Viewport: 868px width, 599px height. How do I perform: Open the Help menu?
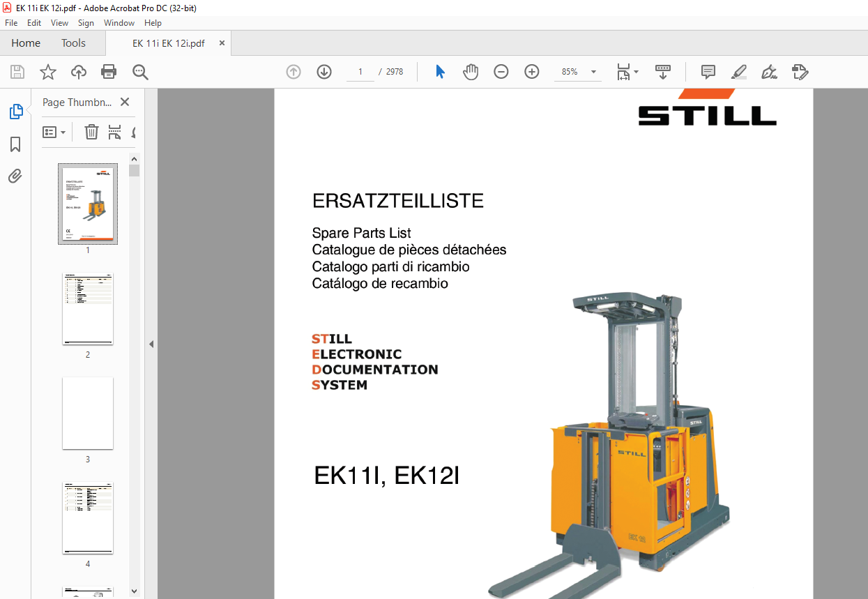[153, 23]
